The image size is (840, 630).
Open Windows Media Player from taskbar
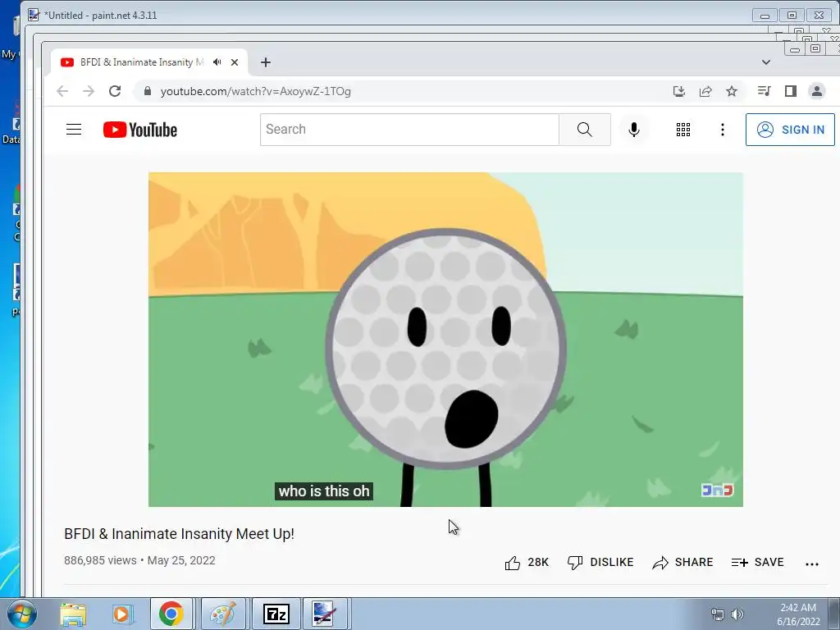click(x=122, y=614)
